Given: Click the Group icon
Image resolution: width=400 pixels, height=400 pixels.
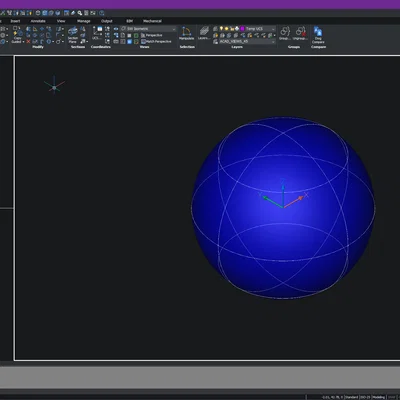Looking at the screenshot, I should (x=285, y=33).
